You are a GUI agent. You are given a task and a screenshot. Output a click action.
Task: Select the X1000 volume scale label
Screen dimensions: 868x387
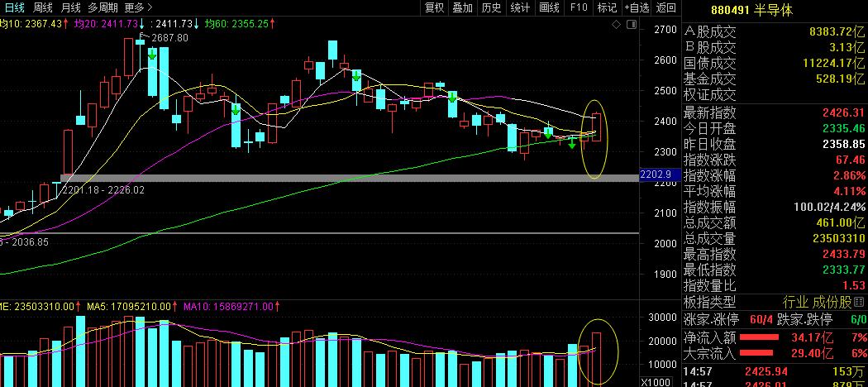[x=655, y=382]
